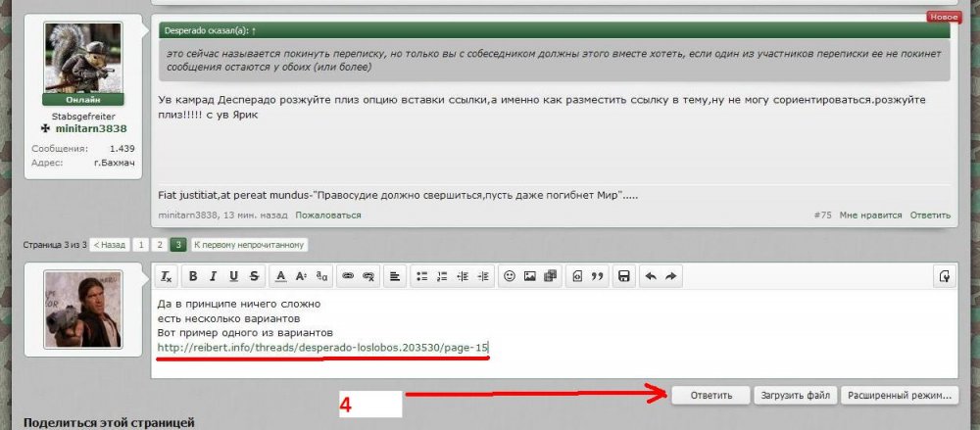Screen dimensions: 980x430
Task: Click the Remove Formatting icon in editor toolbar
Action: (x=167, y=277)
